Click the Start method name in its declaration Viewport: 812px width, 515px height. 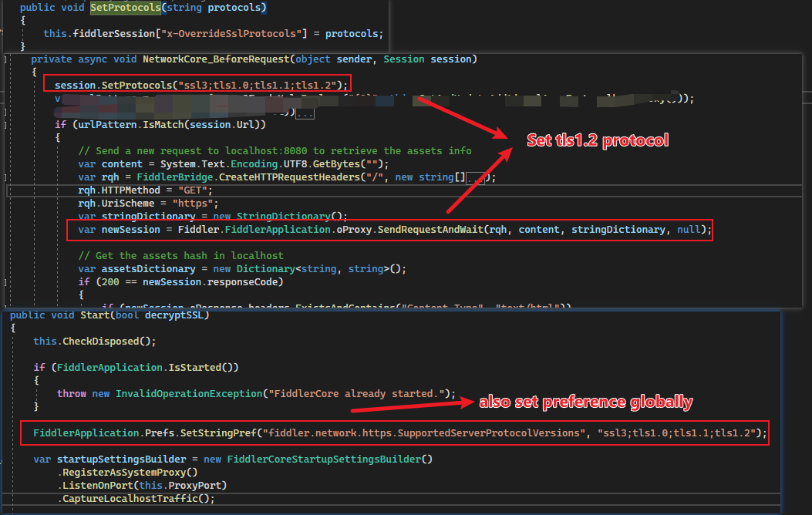pyautogui.click(x=95, y=315)
